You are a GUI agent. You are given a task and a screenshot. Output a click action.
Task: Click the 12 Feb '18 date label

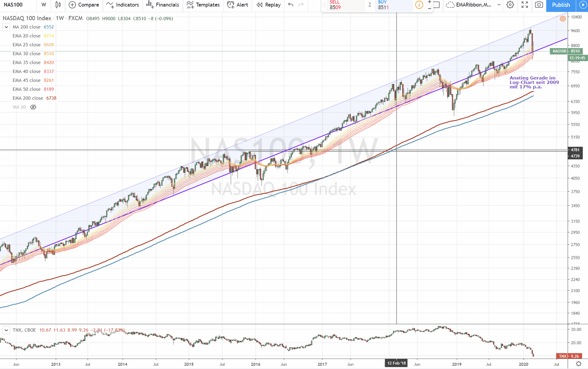pos(396,363)
